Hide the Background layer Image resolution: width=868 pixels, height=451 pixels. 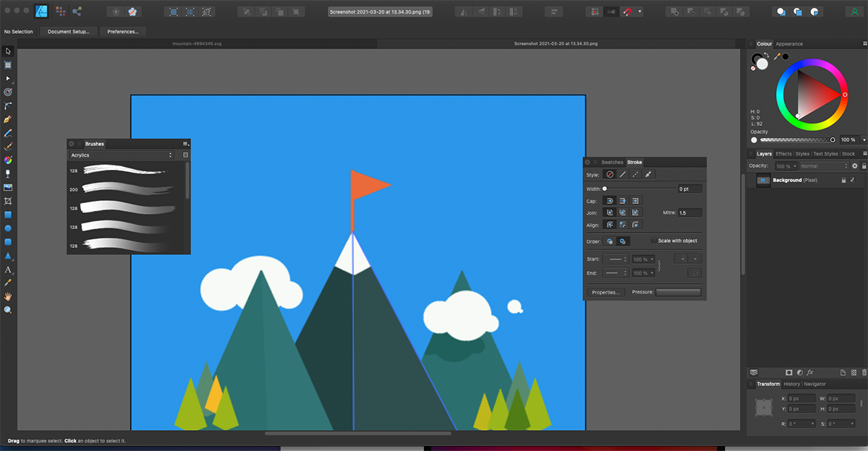coord(852,180)
